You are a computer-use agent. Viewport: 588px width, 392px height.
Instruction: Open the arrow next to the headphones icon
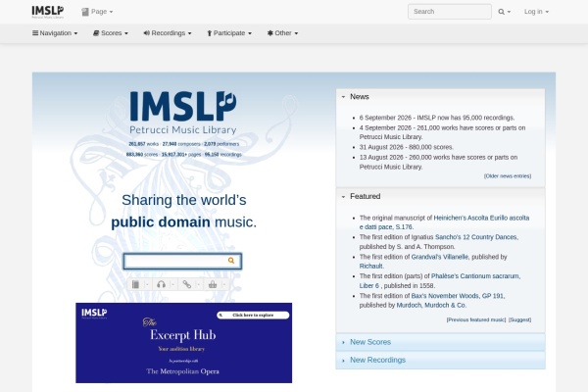pyautogui.click(x=172, y=285)
